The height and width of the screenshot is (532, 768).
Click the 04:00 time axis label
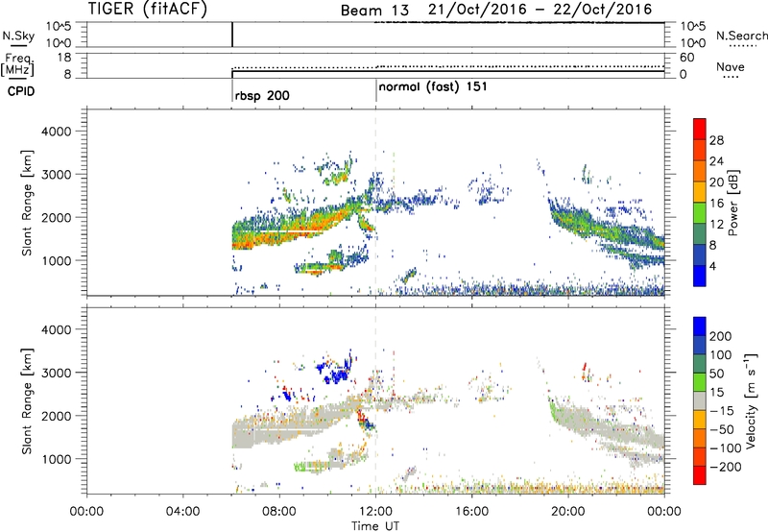pos(183,512)
